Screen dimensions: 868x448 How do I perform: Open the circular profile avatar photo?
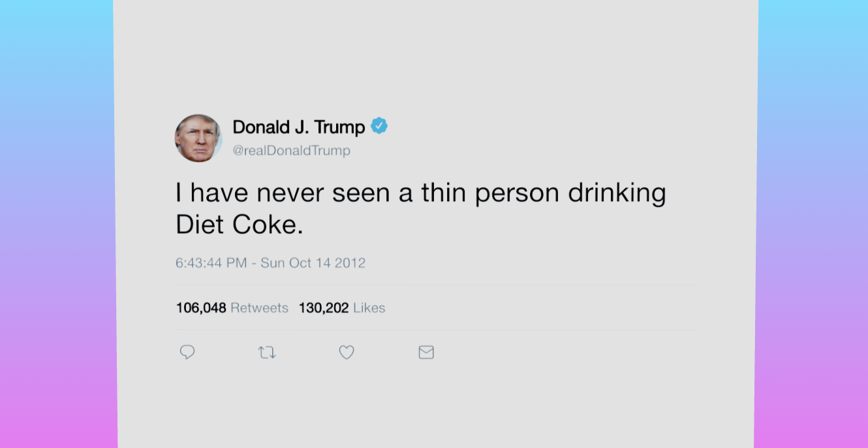[x=198, y=138]
